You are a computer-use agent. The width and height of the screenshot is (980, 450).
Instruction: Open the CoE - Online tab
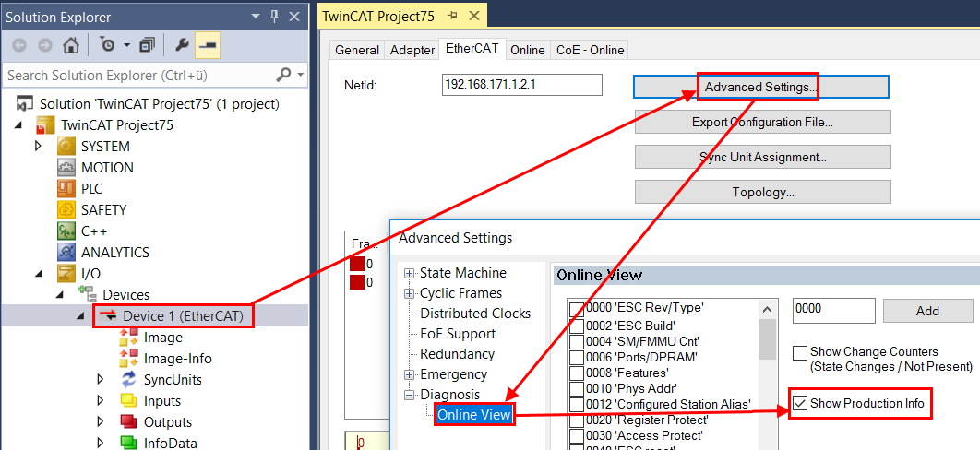[590, 51]
